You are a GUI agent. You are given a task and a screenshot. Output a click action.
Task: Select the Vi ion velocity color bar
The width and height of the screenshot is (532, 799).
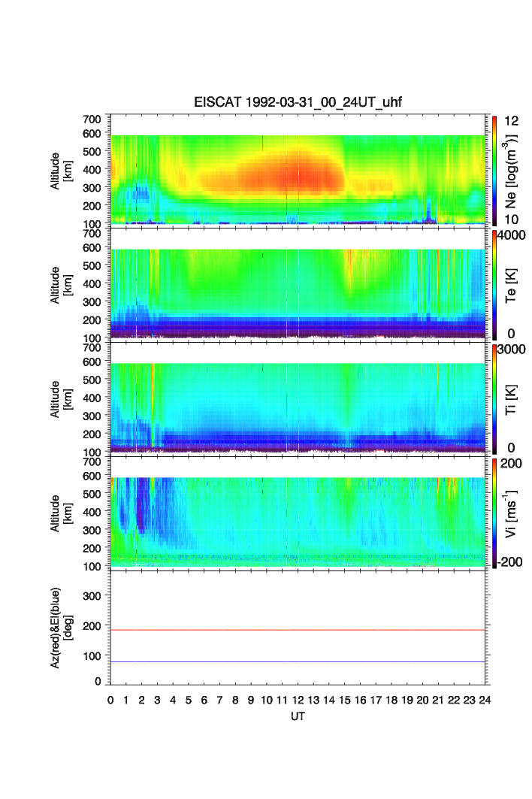[494, 513]
